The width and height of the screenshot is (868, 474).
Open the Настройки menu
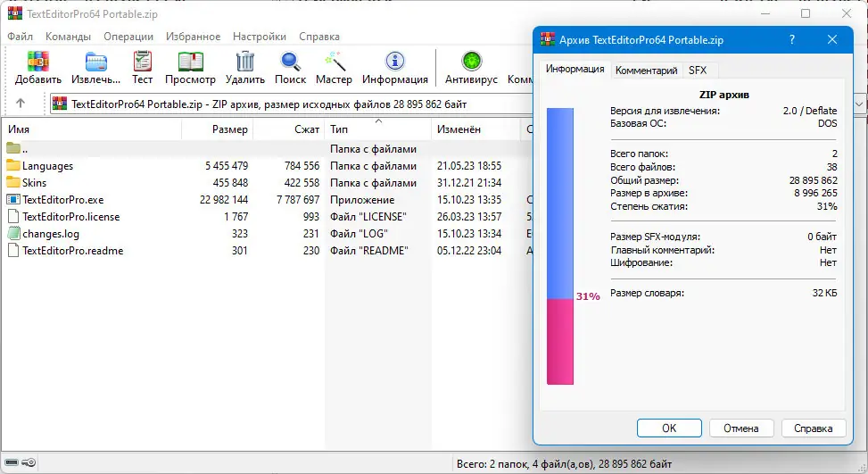pyautogui.click(x=260, y=37)
